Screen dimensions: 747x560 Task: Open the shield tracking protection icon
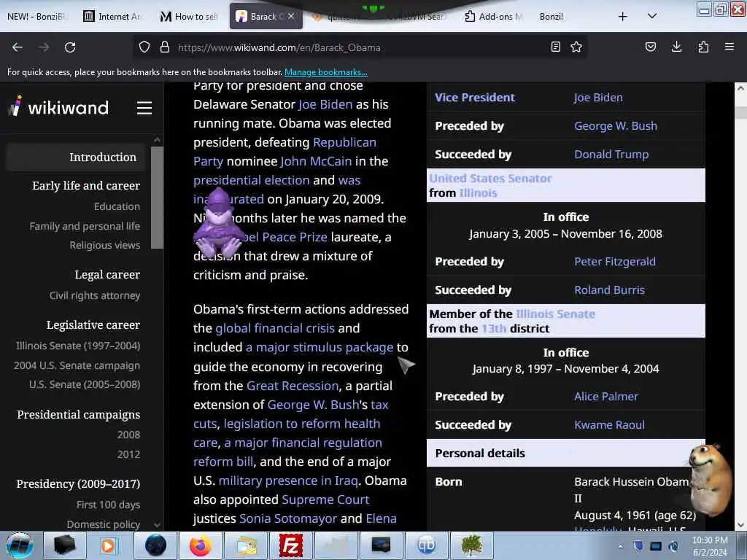click(144, 47)
